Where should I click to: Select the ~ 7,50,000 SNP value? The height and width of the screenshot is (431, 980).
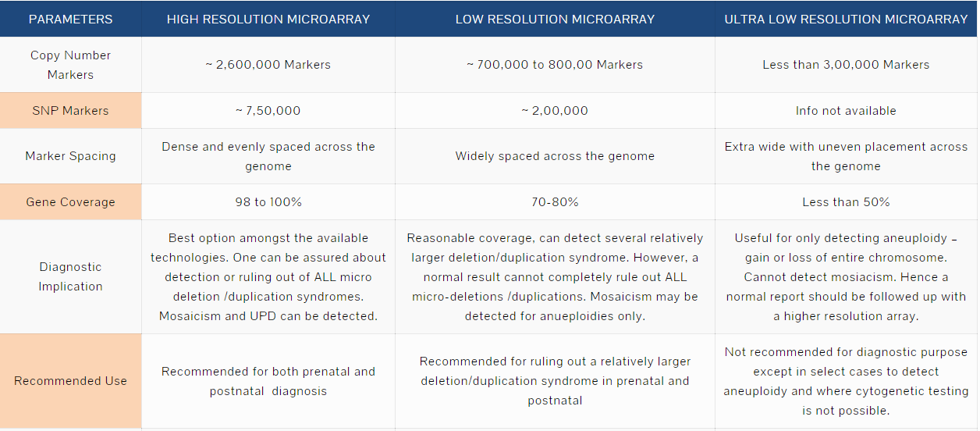(268, 111)
